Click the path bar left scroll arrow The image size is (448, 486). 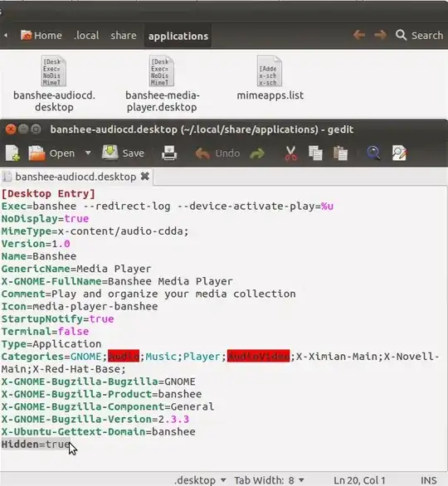tap(6, 36)
